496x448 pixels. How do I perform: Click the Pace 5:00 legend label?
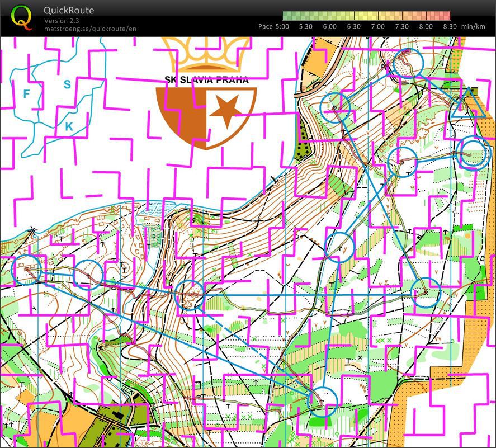pyautogui.click(x=273, y=26)
